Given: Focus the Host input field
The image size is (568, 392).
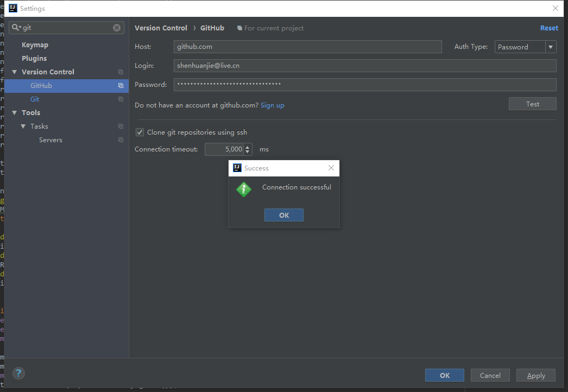Looking at the screenshot, I should (307, 47).
